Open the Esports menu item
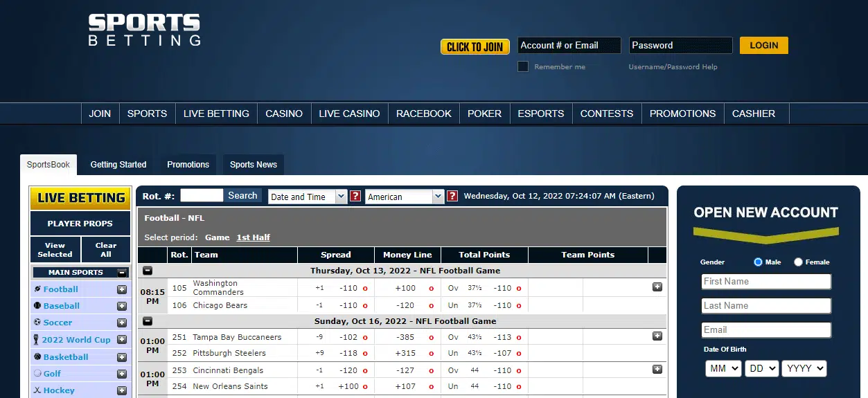The image size is (868, 398). [541, 114]
